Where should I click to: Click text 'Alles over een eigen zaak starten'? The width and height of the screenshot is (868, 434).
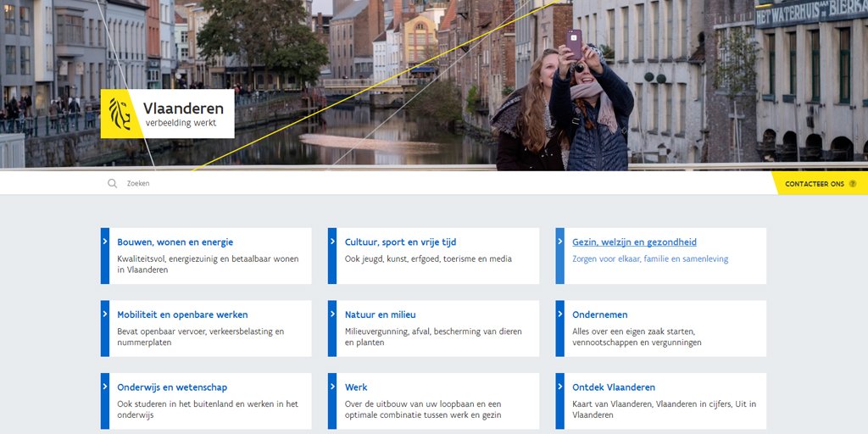tap(633, 331)
